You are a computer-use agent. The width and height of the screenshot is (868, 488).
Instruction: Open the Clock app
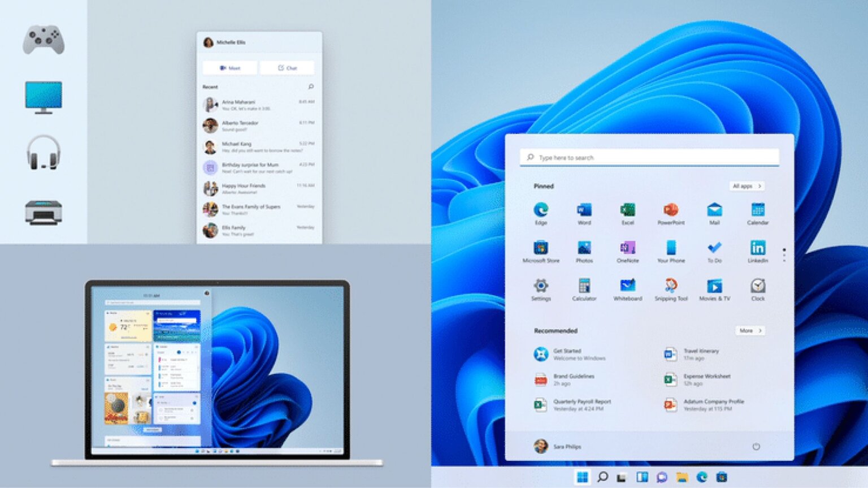(x=758, y=287)
